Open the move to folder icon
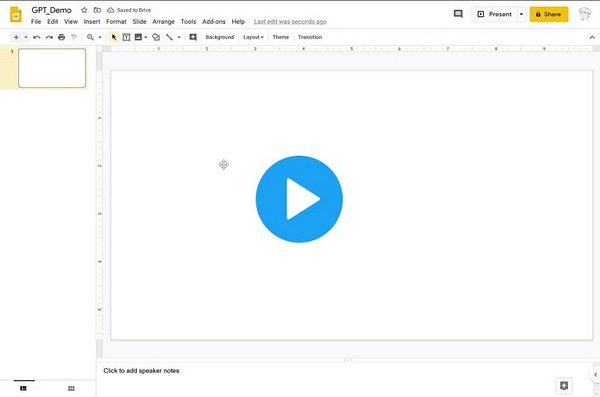Viewport: 600px width, 397px height. click(x=97, y=10)
